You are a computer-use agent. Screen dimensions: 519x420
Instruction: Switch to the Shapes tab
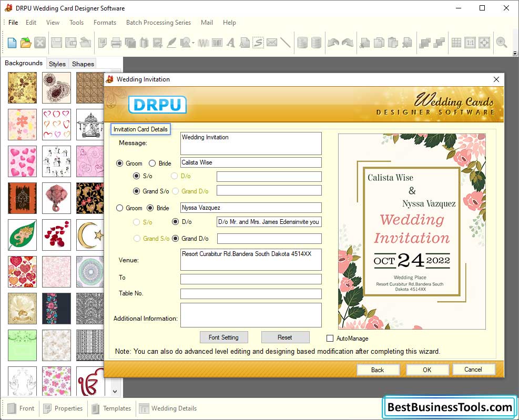point(83,64)
